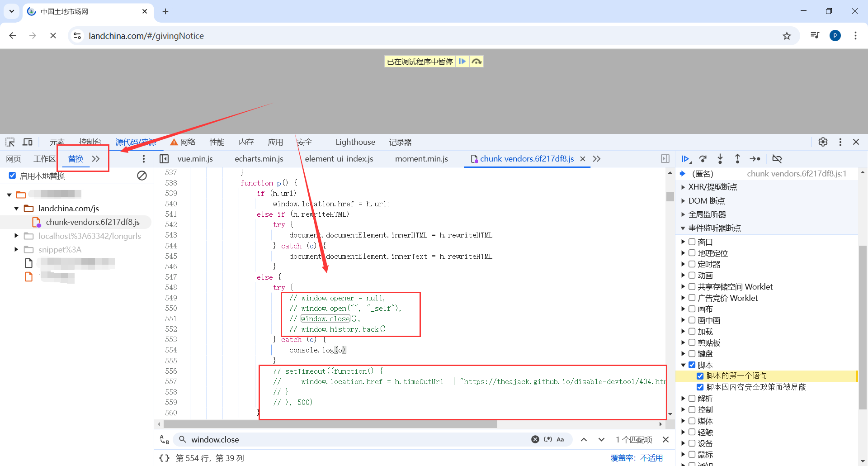This screenshot has width=868, height=466.
Task: Select the 替换 navigator tab
Action: [x=76, y=159]
